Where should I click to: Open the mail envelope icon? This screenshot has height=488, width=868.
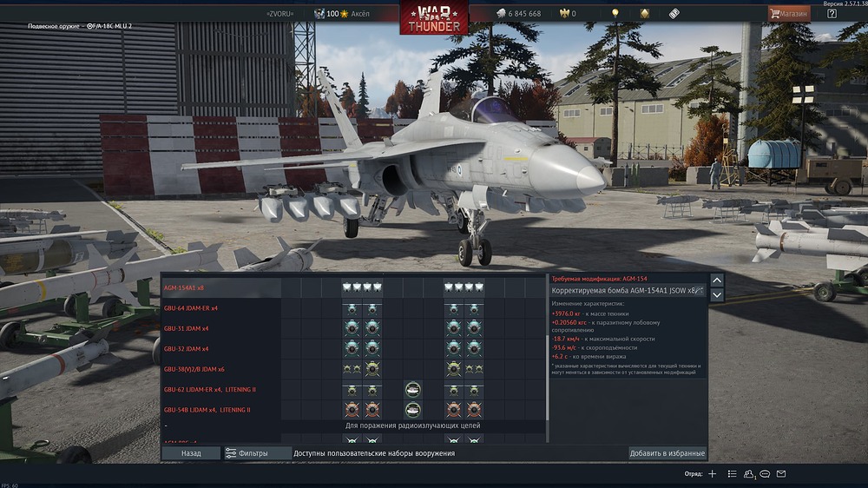point(781,473)
